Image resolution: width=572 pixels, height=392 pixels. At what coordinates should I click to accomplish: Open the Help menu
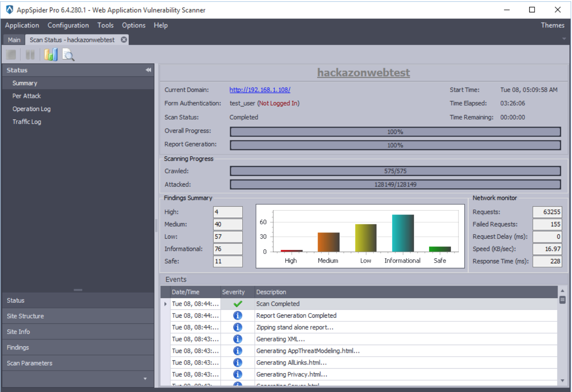tap(161, 25)
